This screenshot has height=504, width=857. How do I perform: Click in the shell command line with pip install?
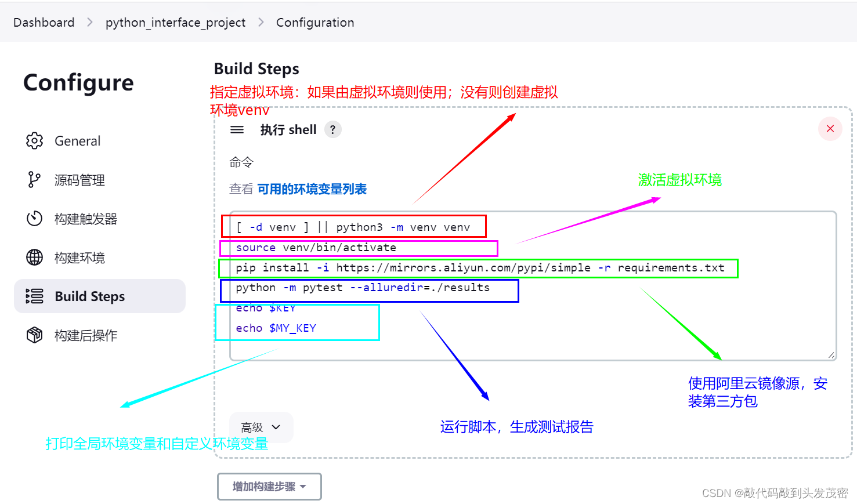click(480, 268)
